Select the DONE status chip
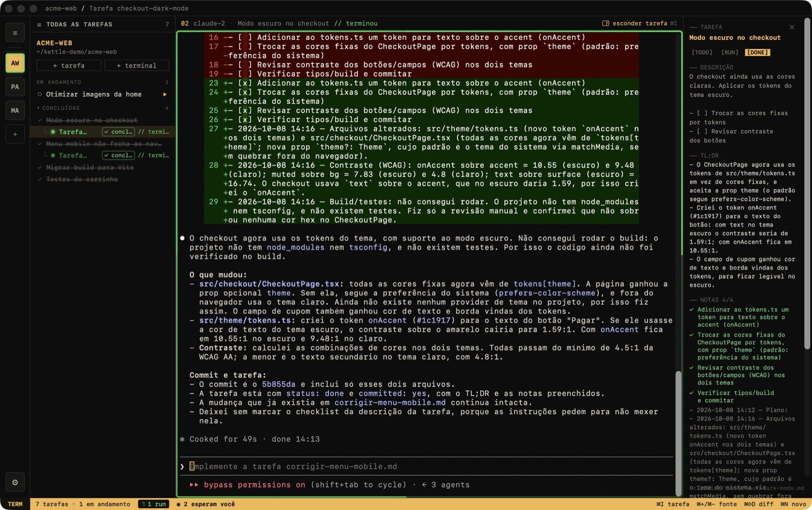The image size is (812, 510). pos(758,52)
